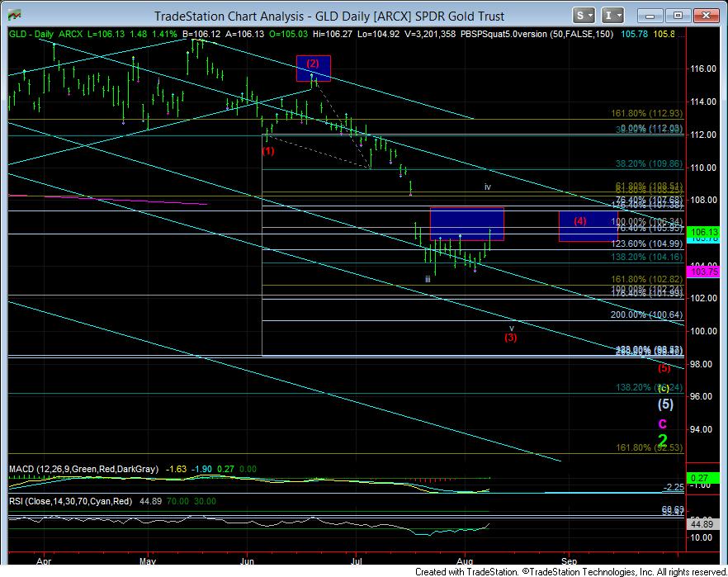Select the 161.80% (92.53) Fibonacci label
The image size is (728, 577).
(649, 447)
